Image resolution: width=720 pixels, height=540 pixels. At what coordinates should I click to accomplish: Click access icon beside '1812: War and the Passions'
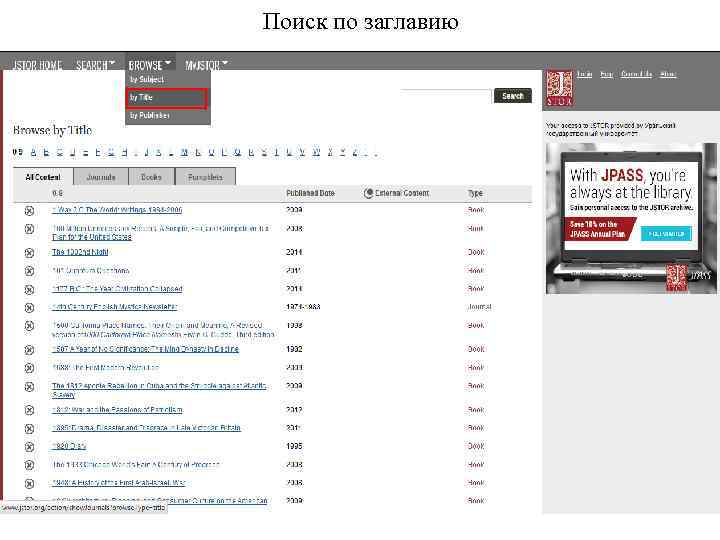click(x=29, y=410)
